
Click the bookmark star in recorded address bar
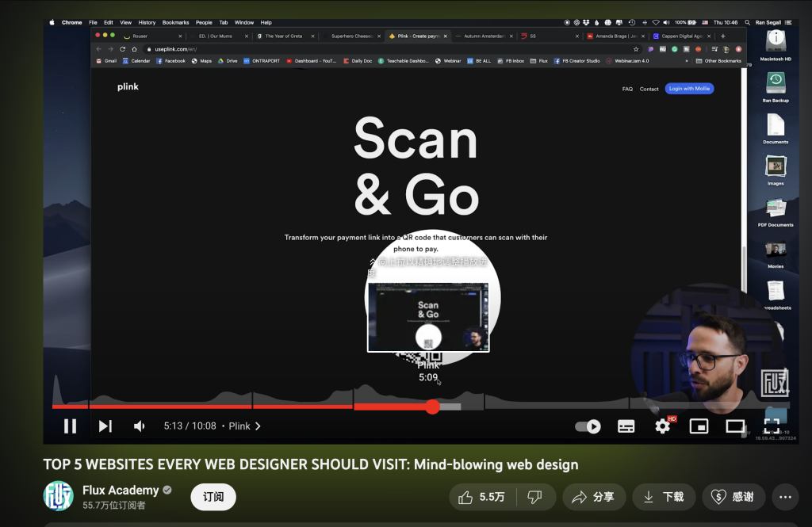636,49
